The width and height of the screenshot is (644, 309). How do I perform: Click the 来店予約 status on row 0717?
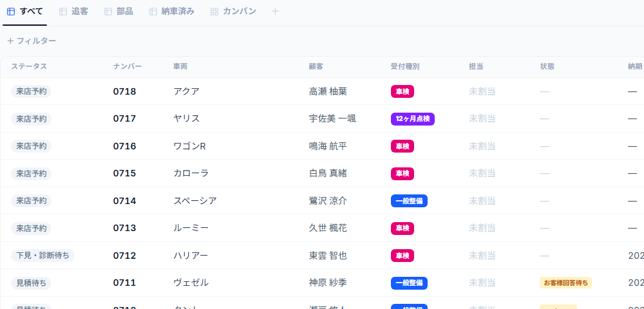coord(31,119)
